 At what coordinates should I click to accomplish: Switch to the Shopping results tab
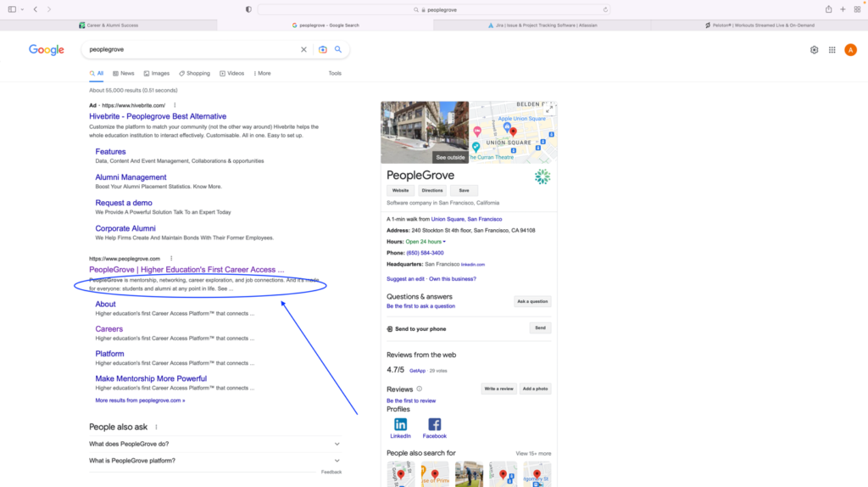click(194, 73)
